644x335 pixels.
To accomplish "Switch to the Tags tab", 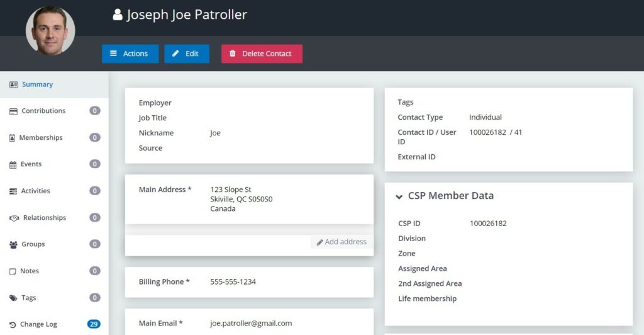I will [x=28, y=298].
